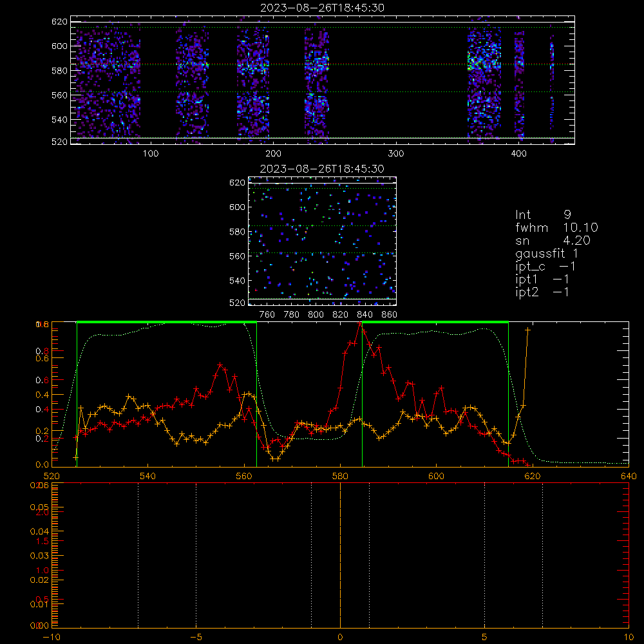644x644 pixels.
Task: Click x-axis label 640 of the profile plot
Action: pos(629,476)
